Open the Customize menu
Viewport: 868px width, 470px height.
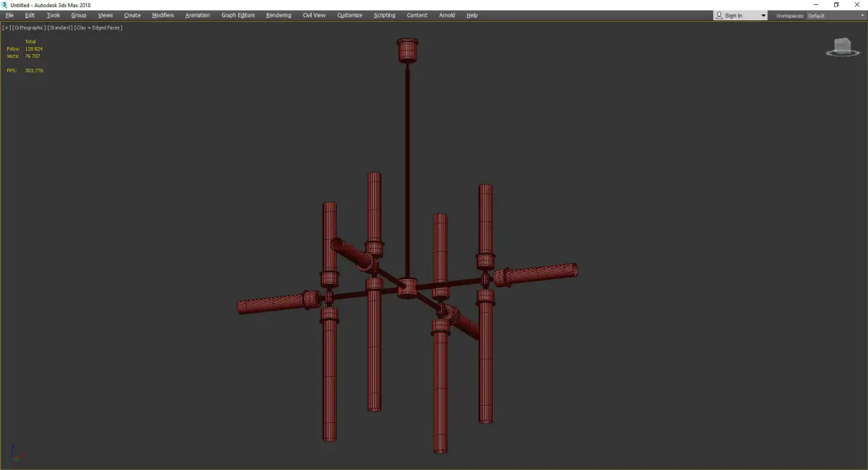pos(349,15)
